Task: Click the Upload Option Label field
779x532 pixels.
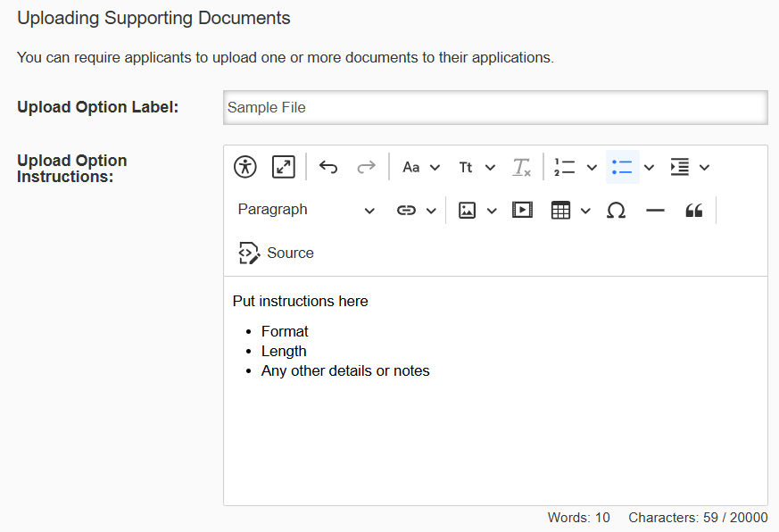Action: (495, 107)
